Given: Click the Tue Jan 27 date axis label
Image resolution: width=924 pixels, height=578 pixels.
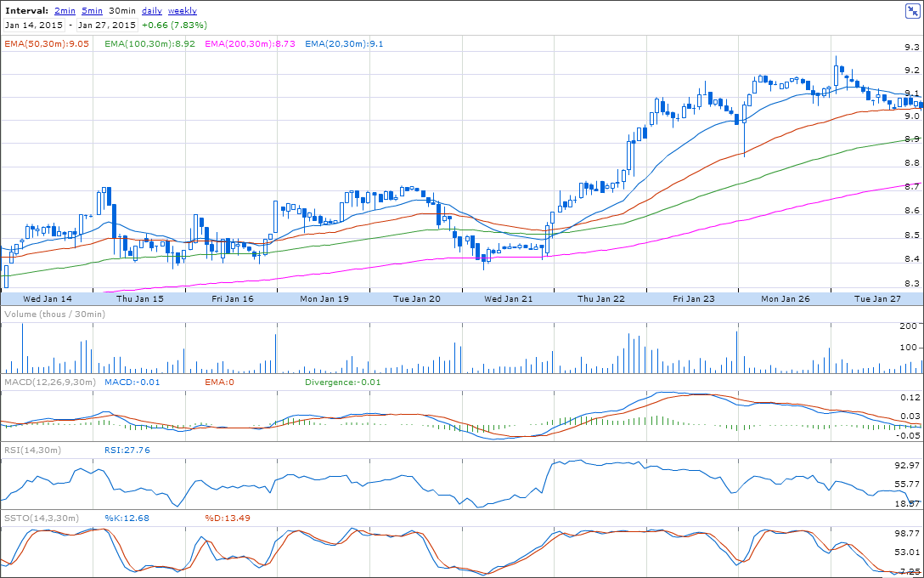Looking at the screenshot, I should (876, 299).
